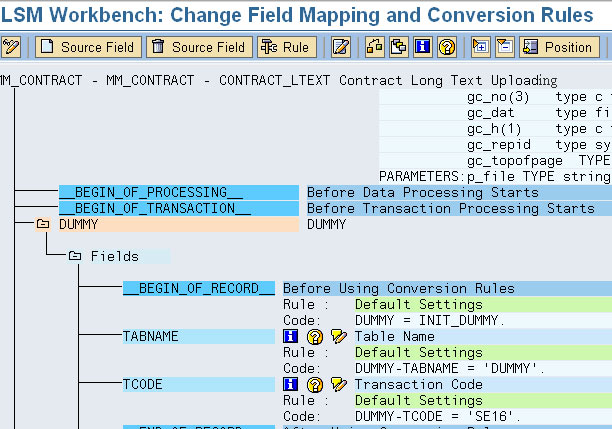Click the edit documentation icon for TCODE

click(x=339, y=384)
